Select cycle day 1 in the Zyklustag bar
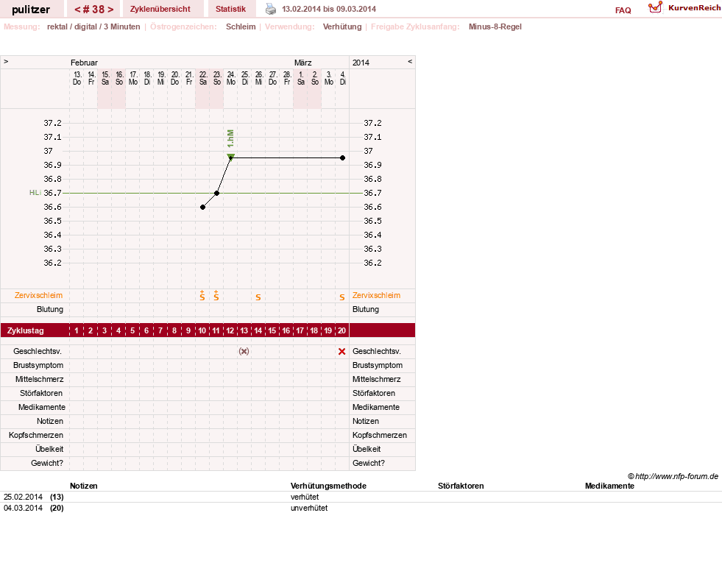Image resolution: width=722 pixels, height=588 pixels. pyautogui.click(x=77, y=330)
